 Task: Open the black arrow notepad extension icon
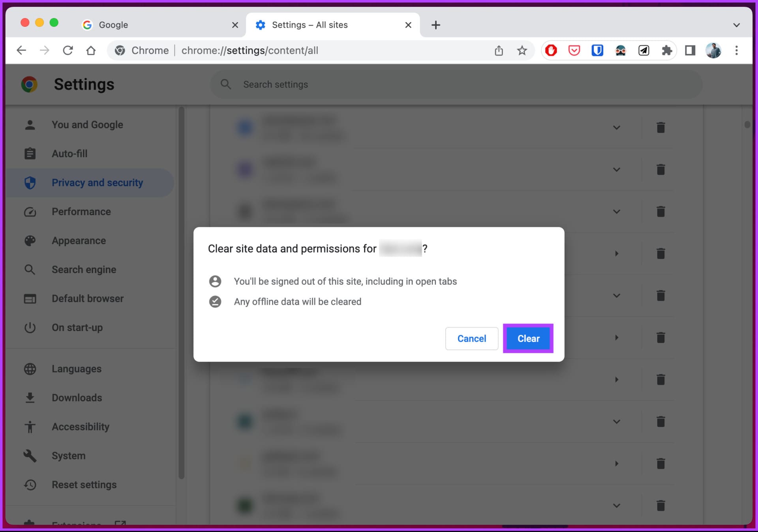[644, 51]
